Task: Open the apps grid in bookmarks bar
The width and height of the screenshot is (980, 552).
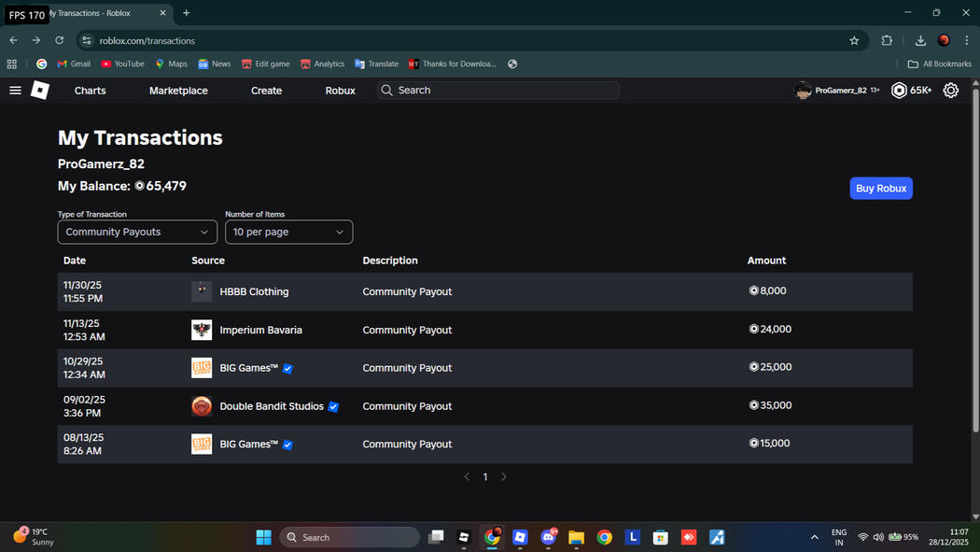Action: (12, 64)
